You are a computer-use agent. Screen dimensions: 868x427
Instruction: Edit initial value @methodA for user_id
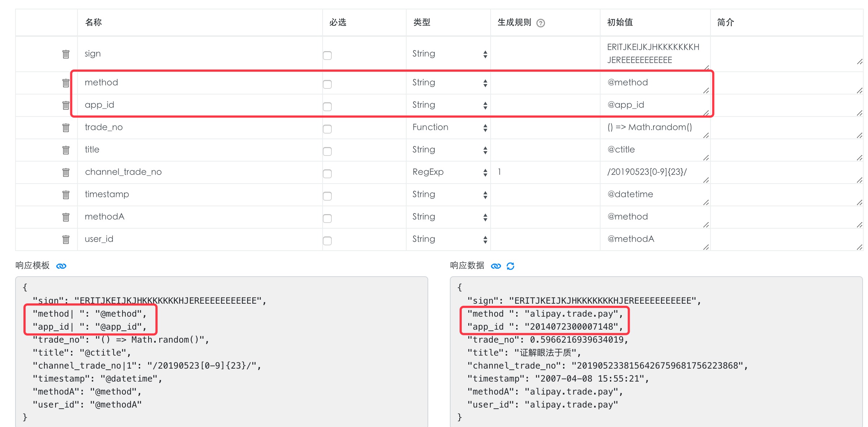[x=656, y=239]
